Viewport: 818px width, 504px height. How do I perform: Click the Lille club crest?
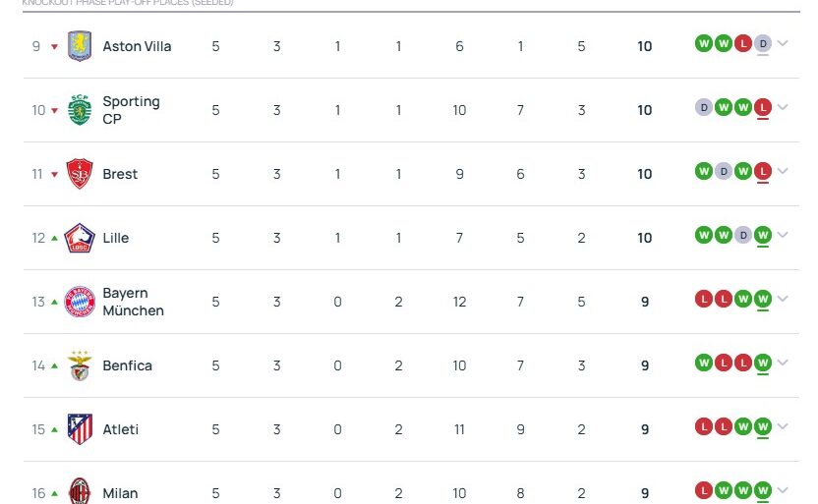click(79, 238)
